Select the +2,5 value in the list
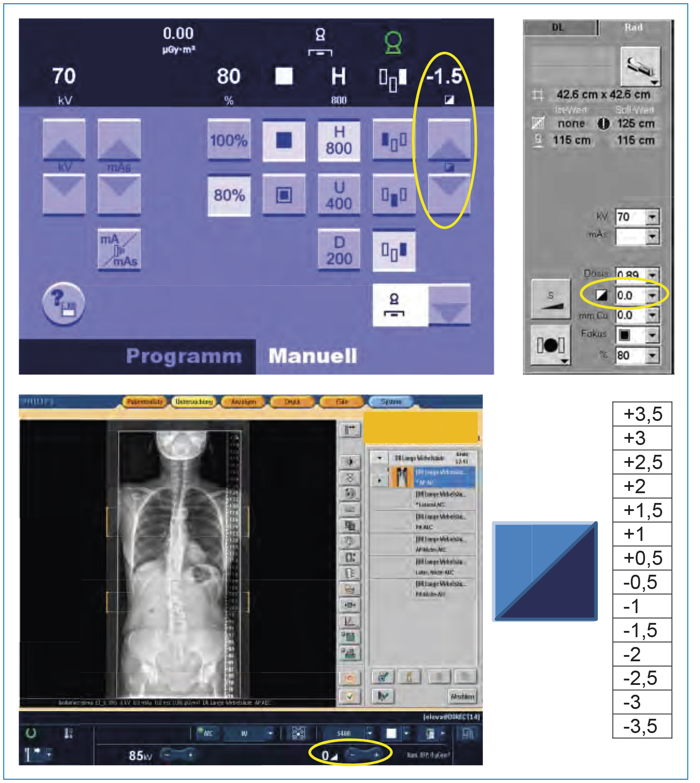 pos(642,462)
